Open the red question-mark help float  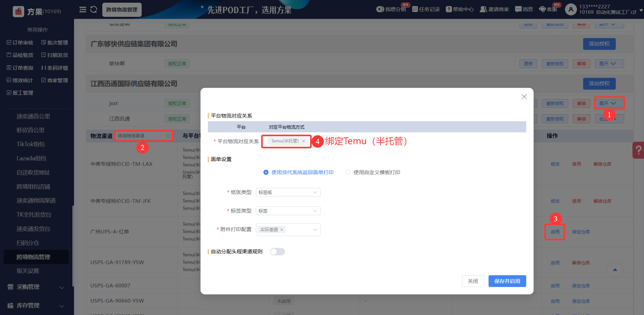pos(638,150)
